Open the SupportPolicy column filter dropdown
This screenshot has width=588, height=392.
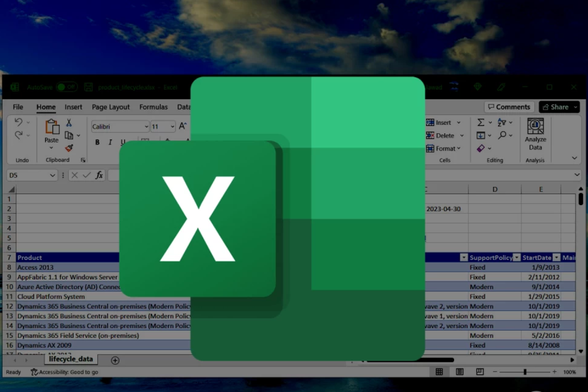517,257
